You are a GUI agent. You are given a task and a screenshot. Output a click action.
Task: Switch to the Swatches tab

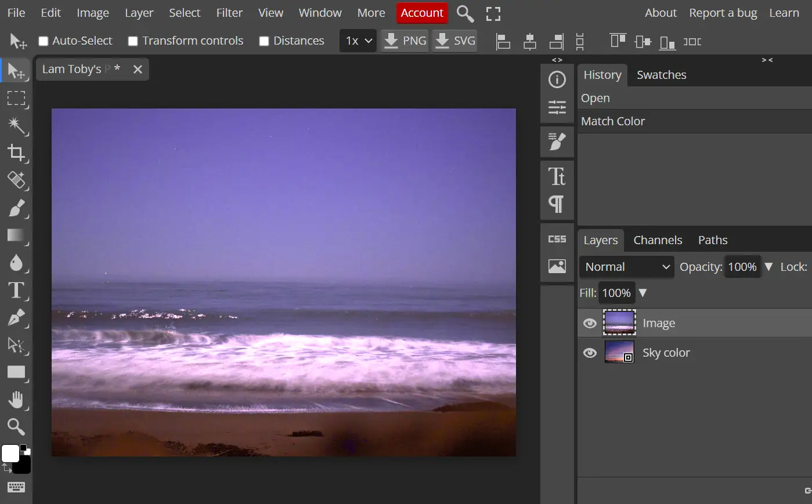click(x=662, y=75)
